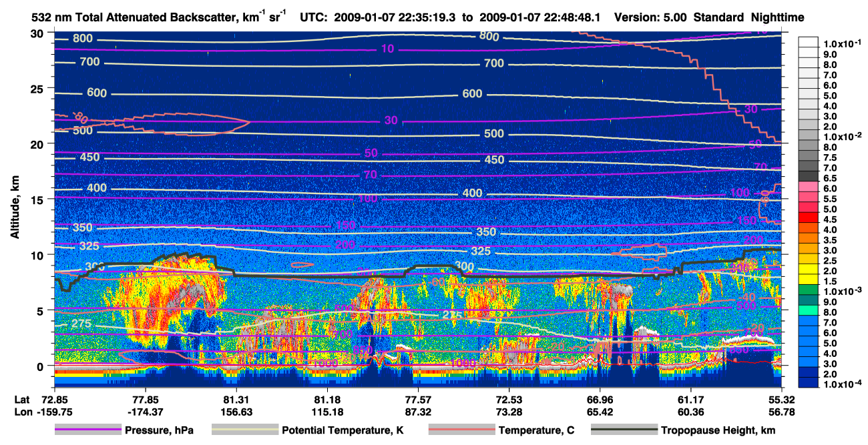Click the 'Lon' row label
Image resolution: width=868 pixels, height=445 pixels.
pos(22,412)
